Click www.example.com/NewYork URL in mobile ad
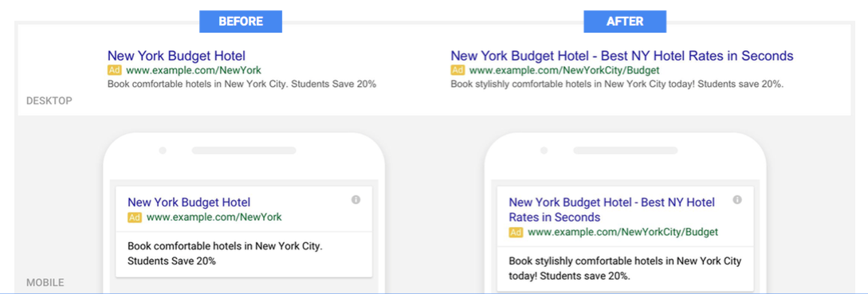 coord(214,218)
